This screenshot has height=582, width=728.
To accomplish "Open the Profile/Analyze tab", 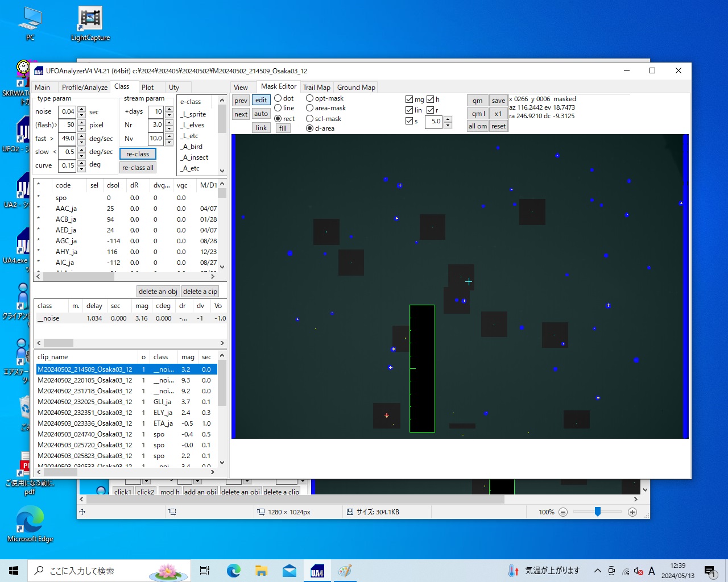I will 84,88.
